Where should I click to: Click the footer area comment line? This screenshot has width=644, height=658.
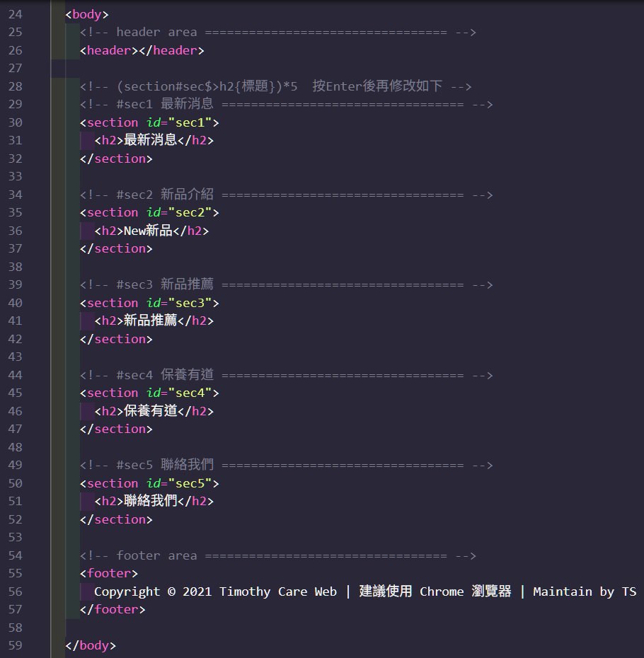[x=277, y=555]
